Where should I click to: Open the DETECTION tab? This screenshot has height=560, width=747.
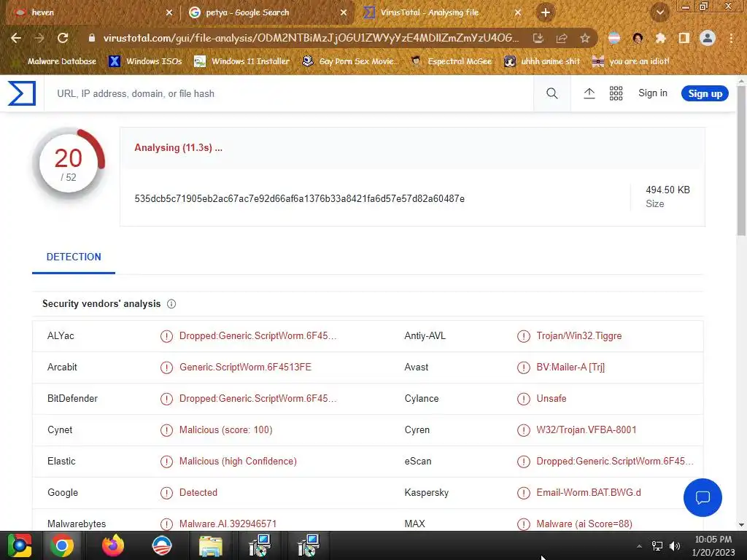pyautogui.click(x=74, y=257)
